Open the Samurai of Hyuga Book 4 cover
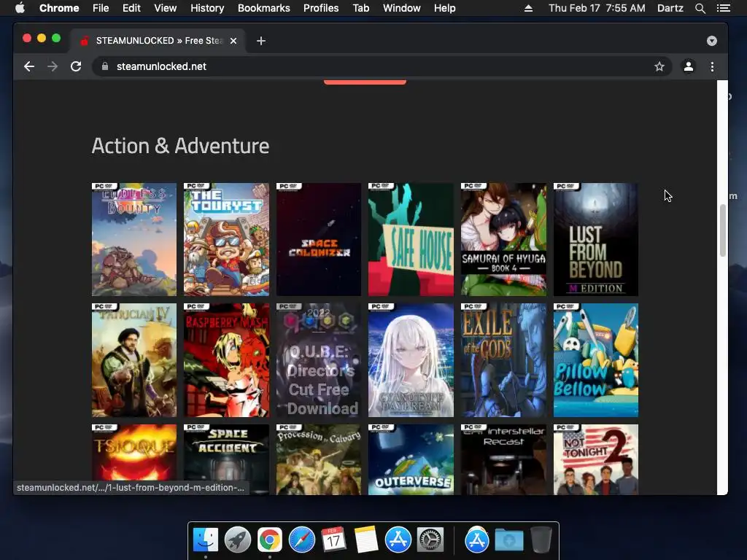The height and width of the screenshot is (560, 747). pos(503,239)
